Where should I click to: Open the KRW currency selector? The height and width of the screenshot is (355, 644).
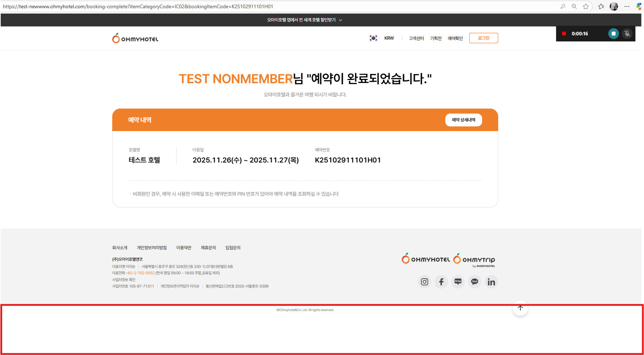tap(389, 38)
